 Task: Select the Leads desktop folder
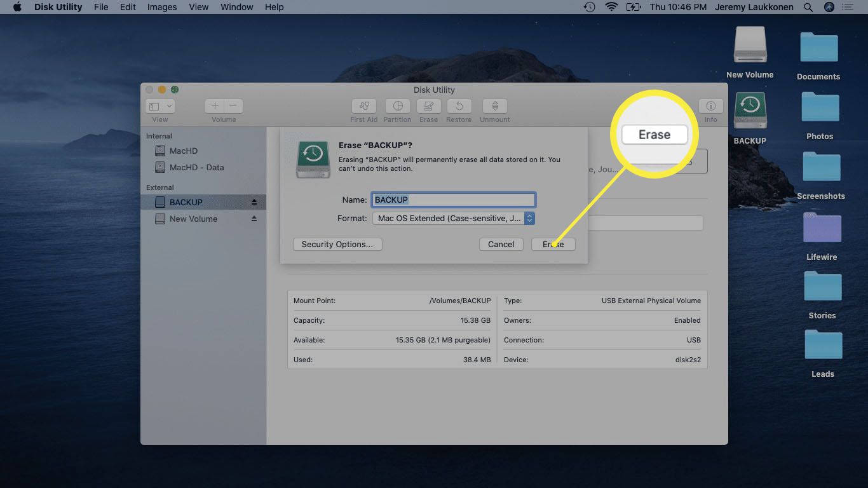[823, 345]
